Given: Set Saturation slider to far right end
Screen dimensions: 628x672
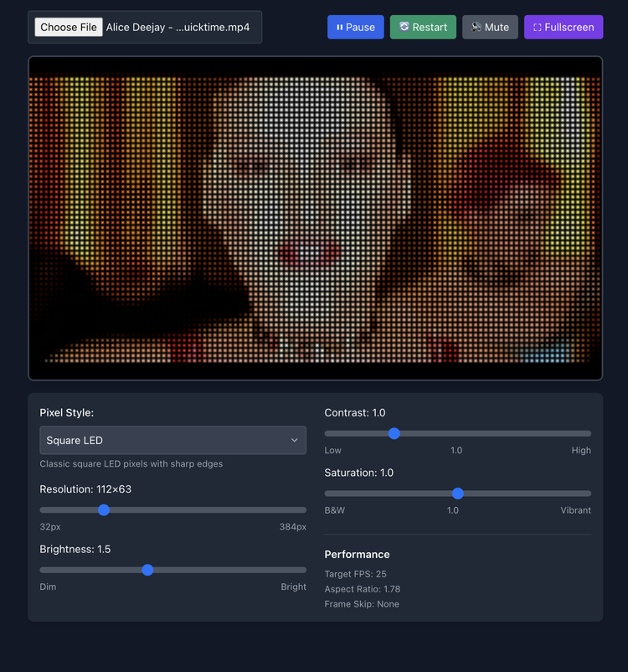Looking at the screenshot, I should point(589,494).
